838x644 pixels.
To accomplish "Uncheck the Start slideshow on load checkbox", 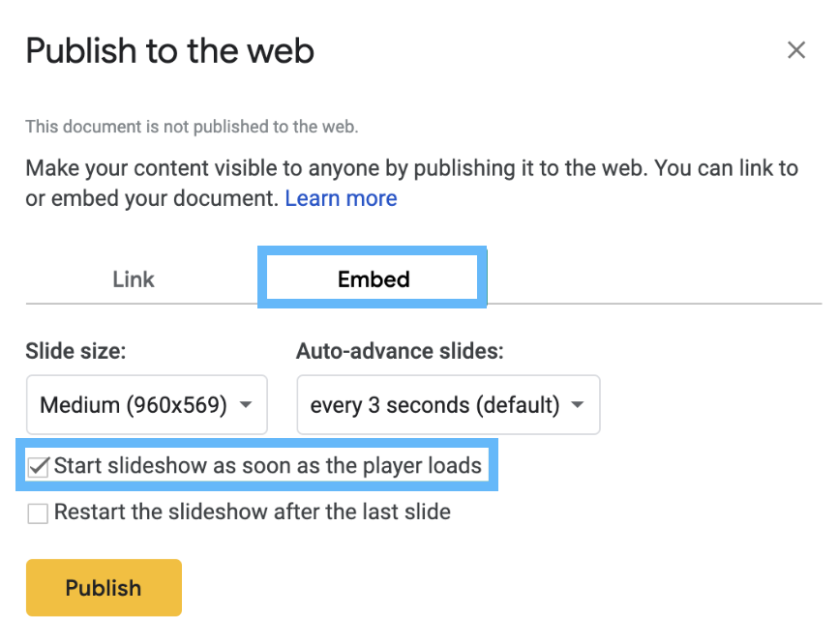I will click(x=38, y=467).
